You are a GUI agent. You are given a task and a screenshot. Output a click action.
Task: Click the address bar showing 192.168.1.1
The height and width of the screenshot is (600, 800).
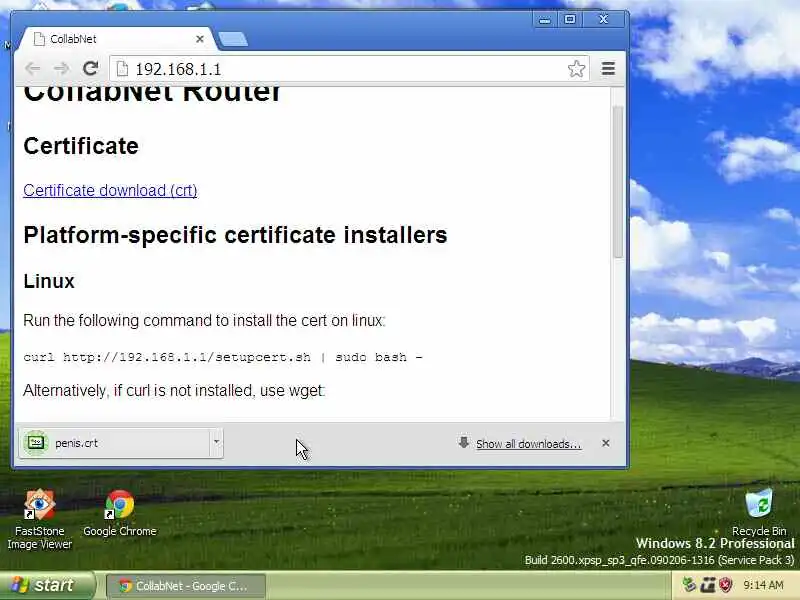347,69
